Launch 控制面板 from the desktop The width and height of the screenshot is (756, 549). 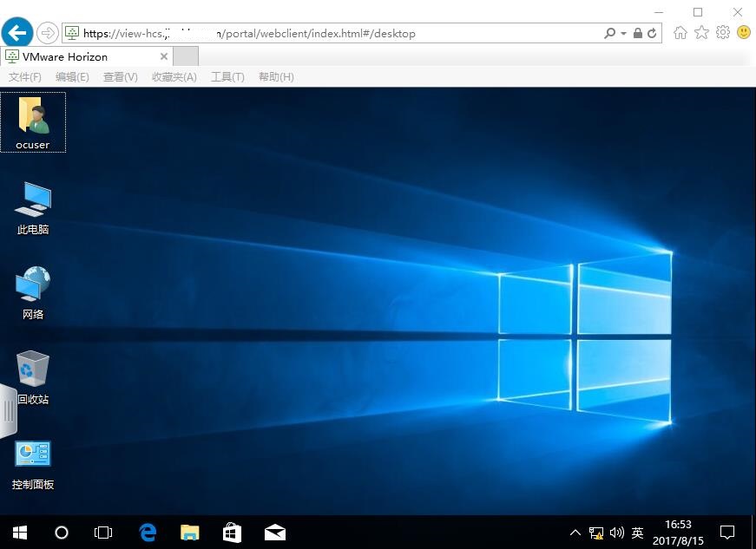click(32, 454)
